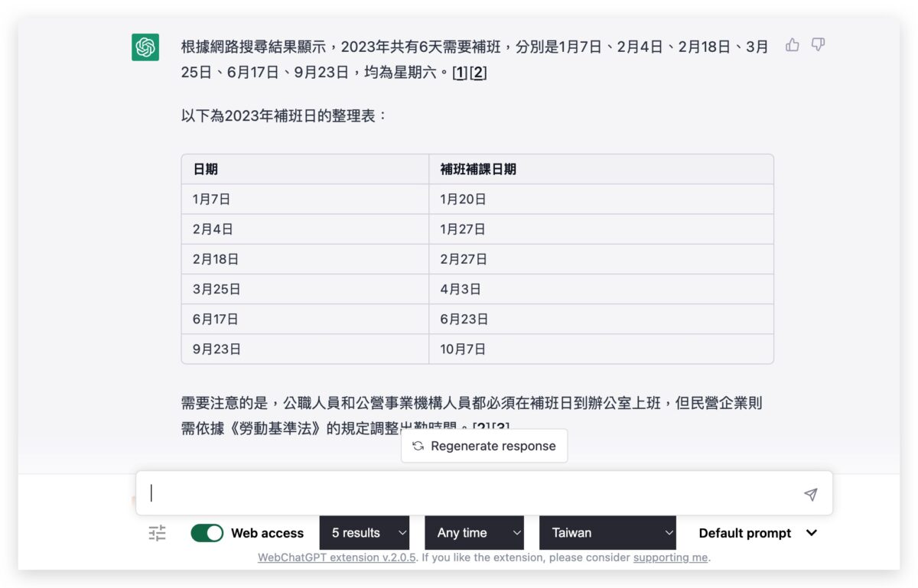
Task: Toggle the Web access switch off
Action: 207,533
